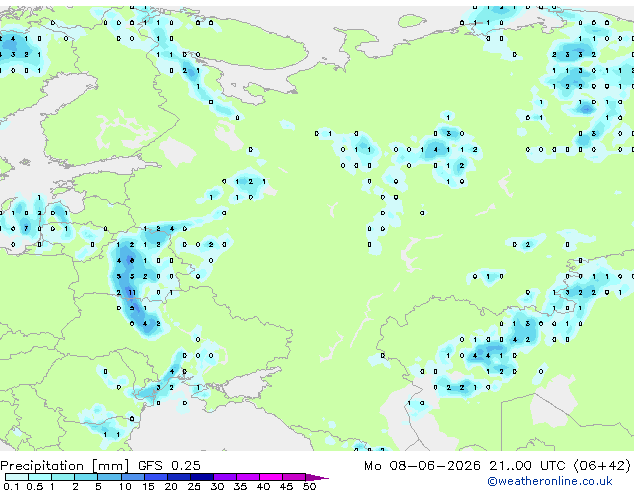Click the '(06+42)' forecast run label
This screenshot has height=490, width=634.
pos(602,465)
